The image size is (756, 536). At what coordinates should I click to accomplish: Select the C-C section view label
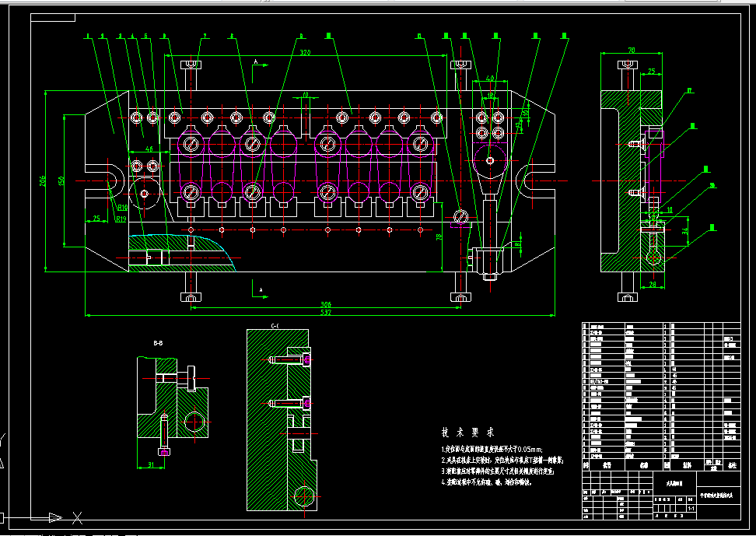tap(275, 326)
